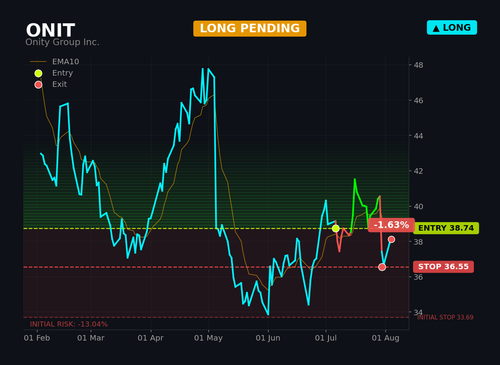This screenshot has height=365, width=500.
Task: Click the 01 Aug date axis label
Action: (x=385, y=338)
